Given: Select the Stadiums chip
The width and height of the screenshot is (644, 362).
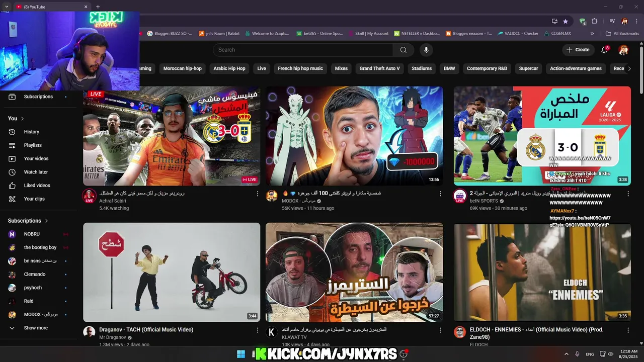Looking at the screenshot, I should pos(422,68).
